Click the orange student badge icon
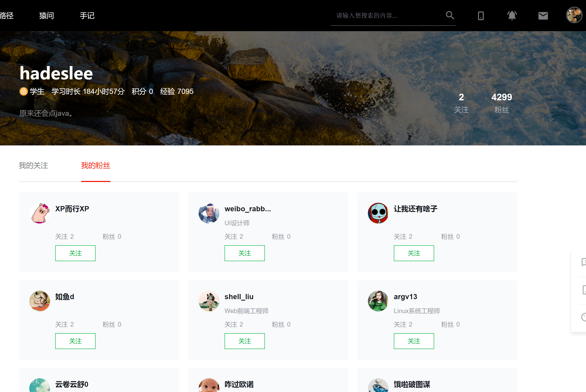The image size is (586, 392). click(x=23, y=91)
